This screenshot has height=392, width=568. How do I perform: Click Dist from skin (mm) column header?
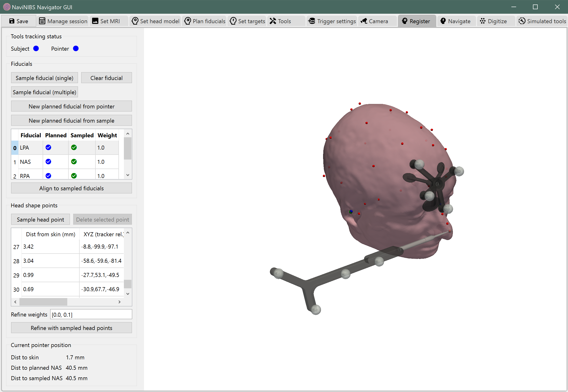[x=51, y=234]
